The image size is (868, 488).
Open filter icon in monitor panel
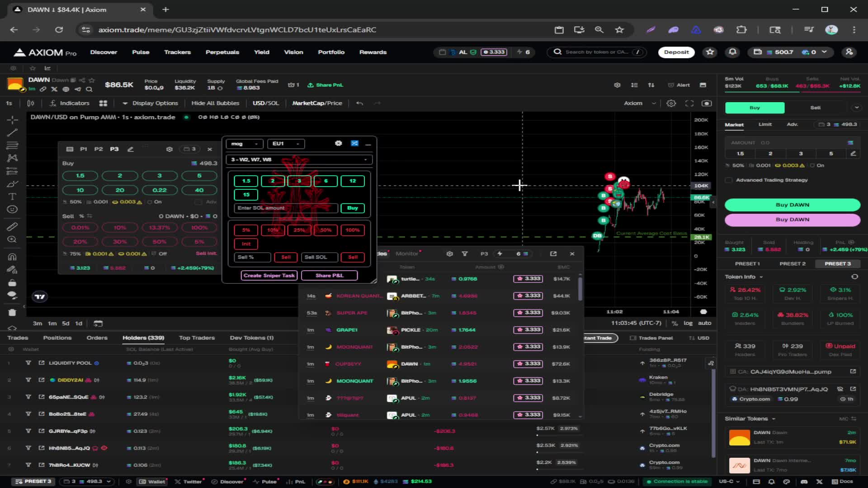(464, 254)
